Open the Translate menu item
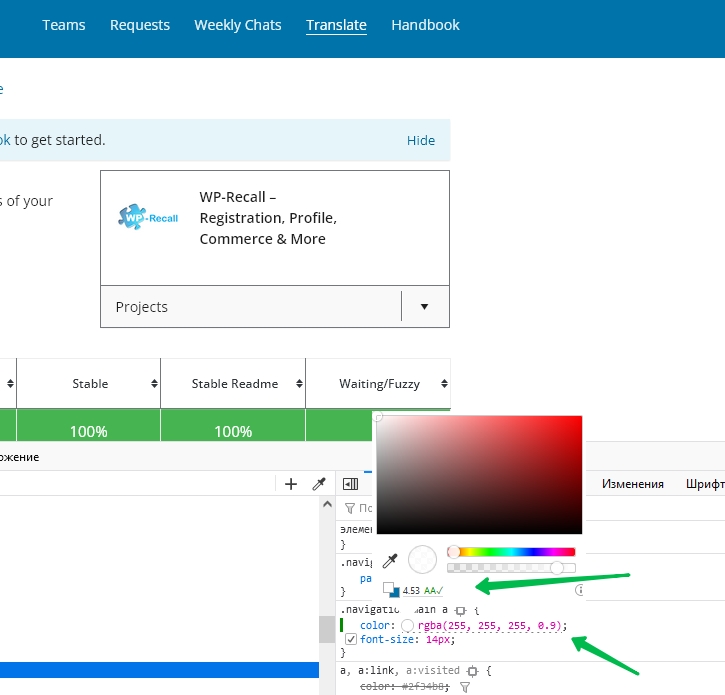 (336, 25)
